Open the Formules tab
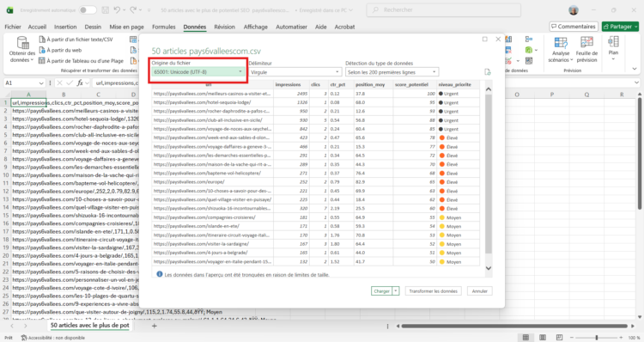This screenshot has width=644, height=342. [x=163, y=27]
